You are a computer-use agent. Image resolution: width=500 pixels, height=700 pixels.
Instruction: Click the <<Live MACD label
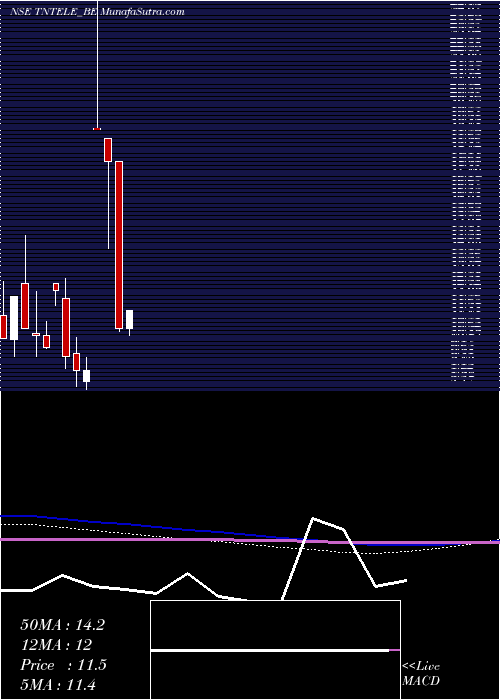tap(421, 674)
